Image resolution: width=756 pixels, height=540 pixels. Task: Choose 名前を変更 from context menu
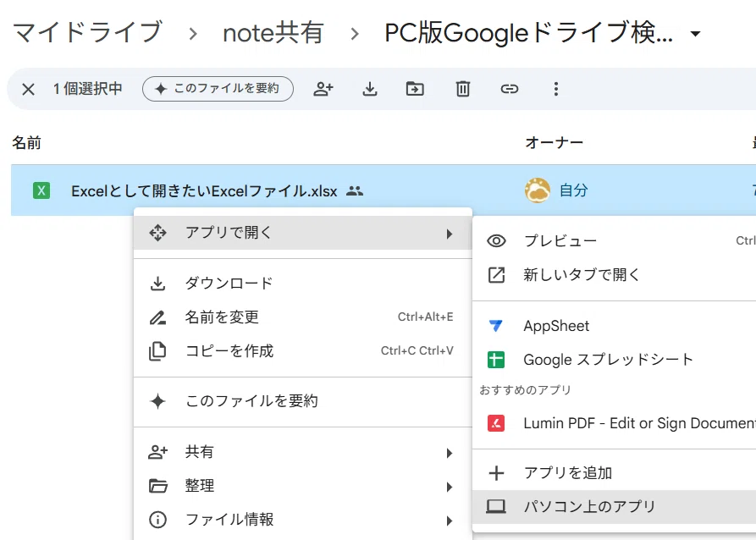[303, 317]
